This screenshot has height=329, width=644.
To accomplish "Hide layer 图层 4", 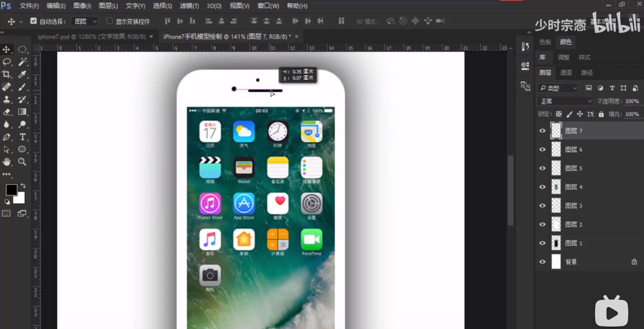I will pyautogui.click(x=543, y=187).
